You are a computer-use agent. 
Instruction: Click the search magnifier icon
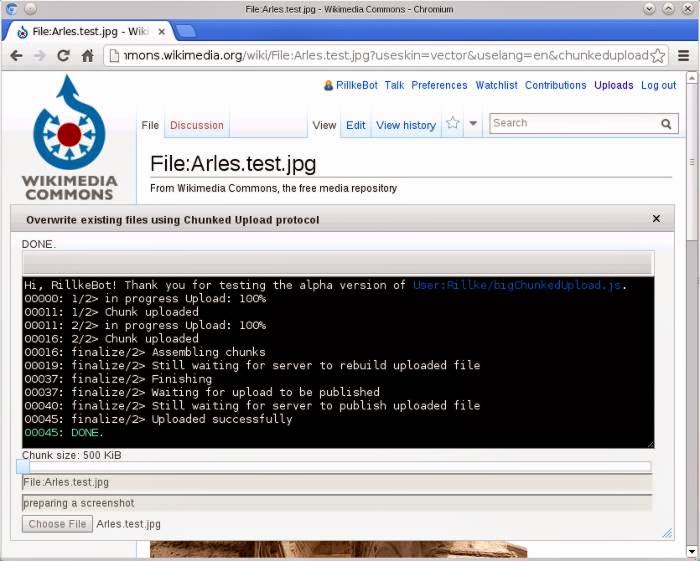point(666,124)
